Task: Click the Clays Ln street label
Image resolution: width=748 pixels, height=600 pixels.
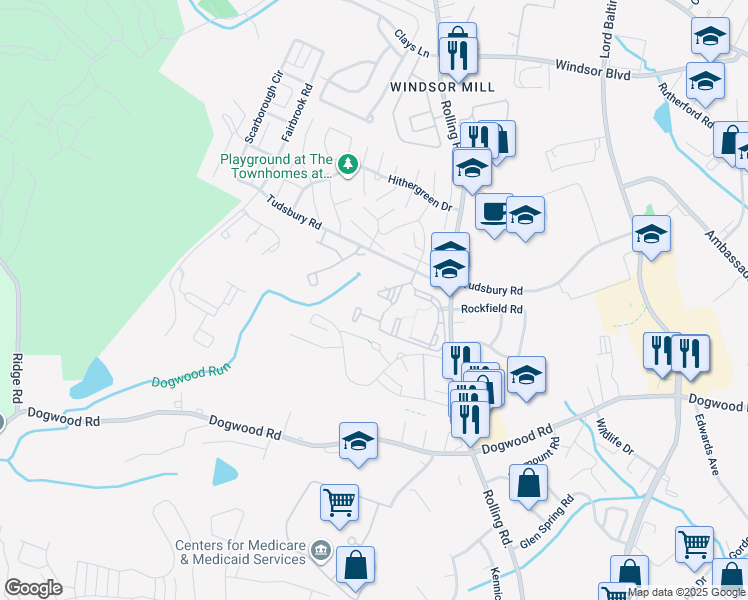Action: 412,43
